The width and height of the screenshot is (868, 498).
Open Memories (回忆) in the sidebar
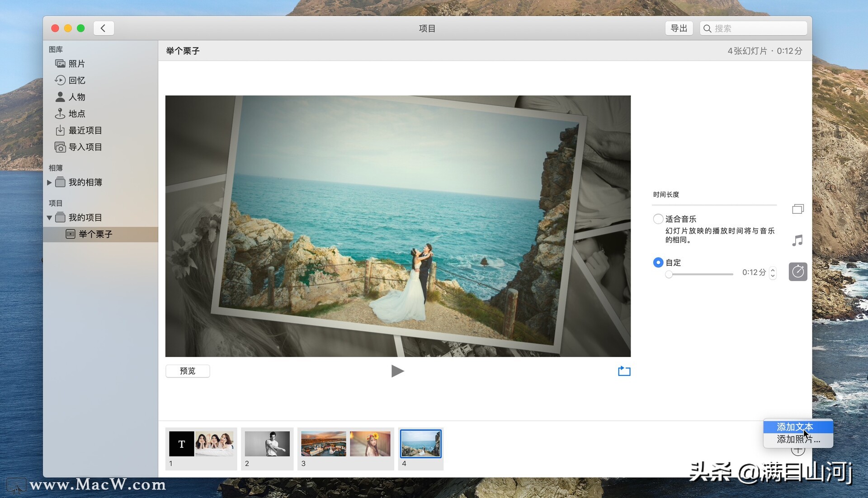click(76, 80)
